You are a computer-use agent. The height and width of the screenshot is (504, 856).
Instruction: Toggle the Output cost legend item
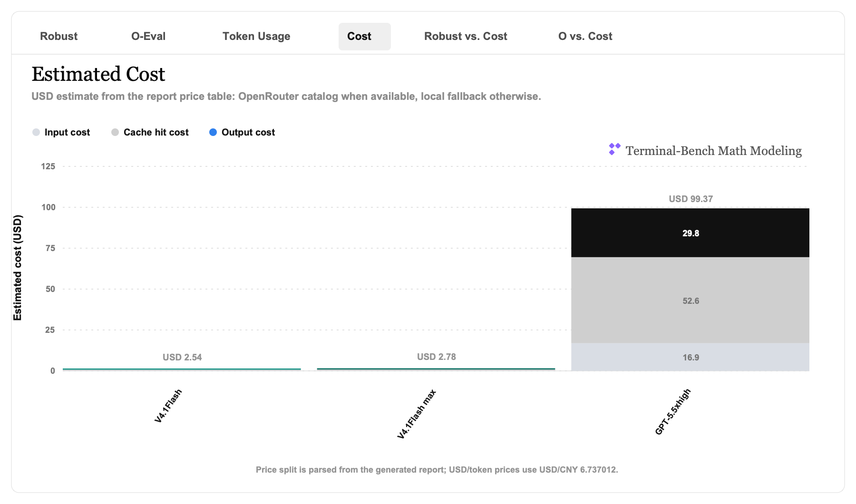[242, 132]
